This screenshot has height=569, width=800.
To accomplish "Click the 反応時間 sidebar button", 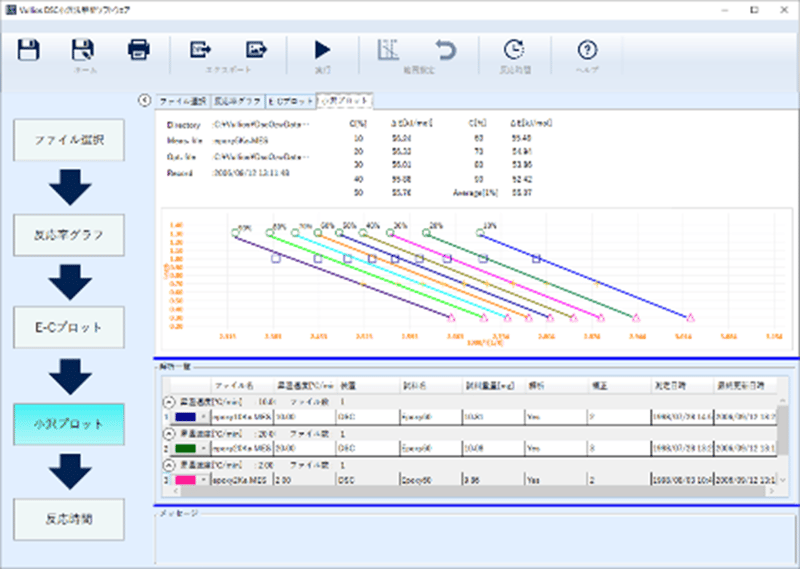I will (69, 519).
